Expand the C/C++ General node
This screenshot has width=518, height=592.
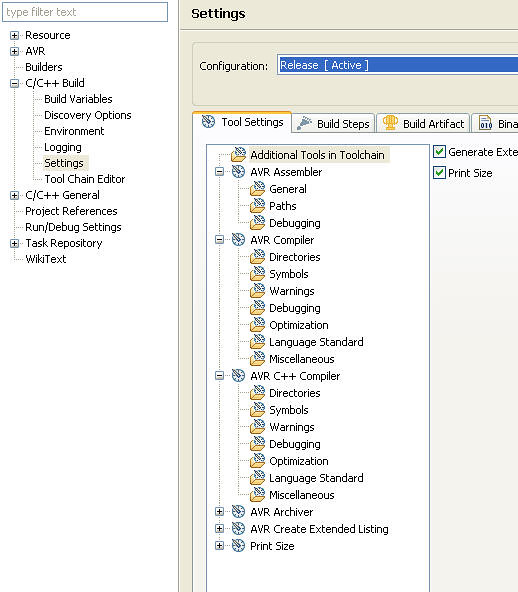[x=14, y=195]
